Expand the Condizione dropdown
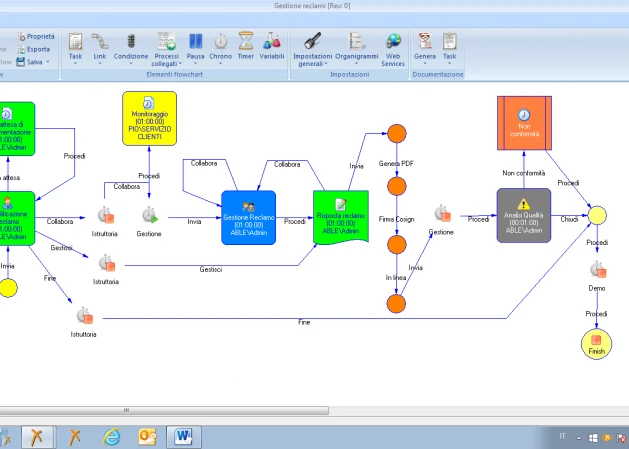This screenshot has width=629, height=449. [131, 63]
